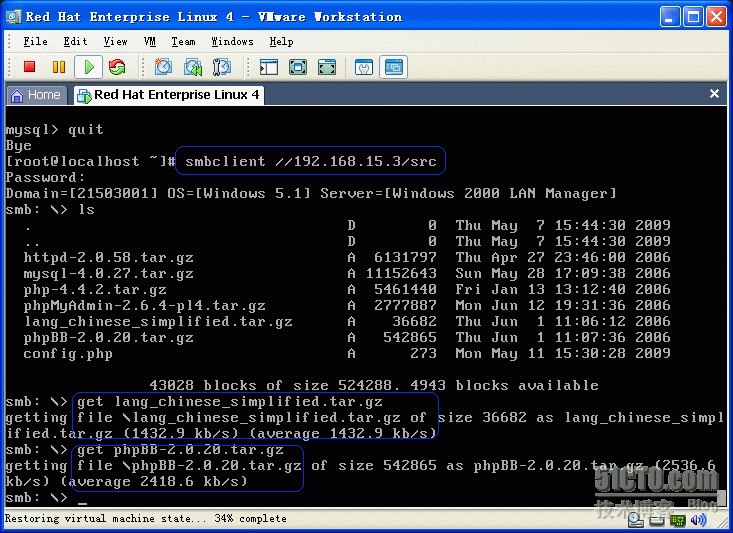Click the file size value '11152643'
This screenshot has width=733, height=533.
pos(401,274)
